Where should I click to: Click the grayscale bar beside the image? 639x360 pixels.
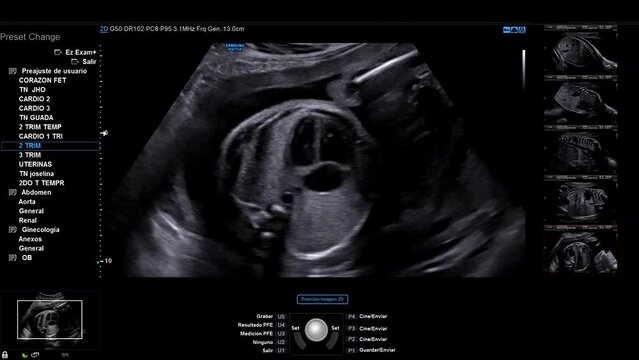click(x=524, y=69)
